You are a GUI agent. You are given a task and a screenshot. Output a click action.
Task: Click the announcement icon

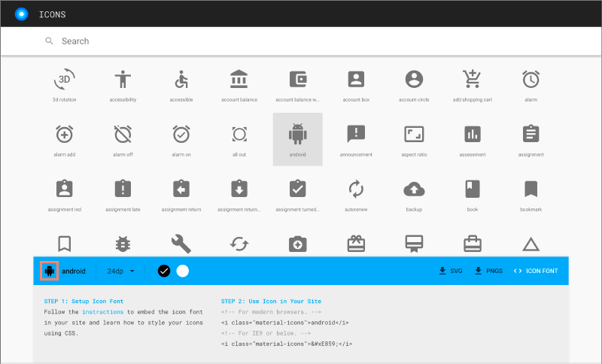pyautogui.click(x=356, y=135)
